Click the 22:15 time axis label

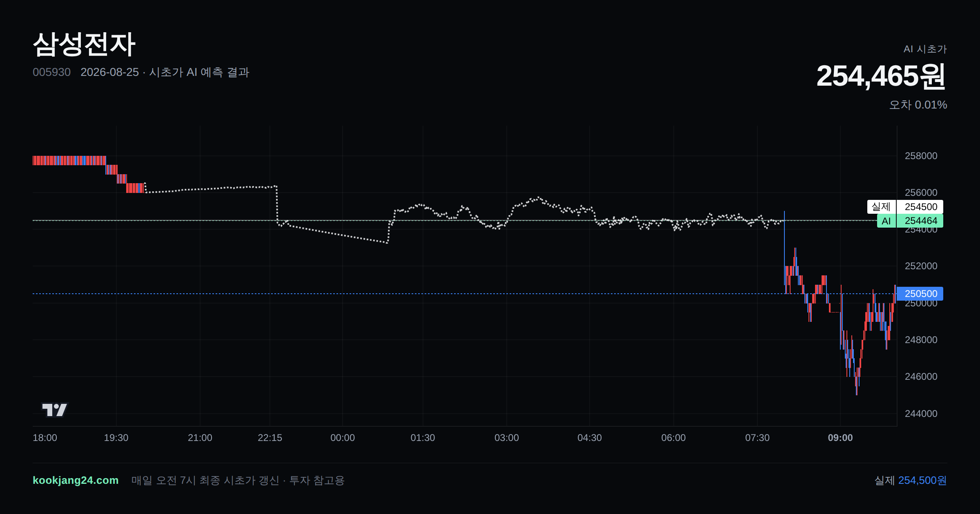[270, 438]
